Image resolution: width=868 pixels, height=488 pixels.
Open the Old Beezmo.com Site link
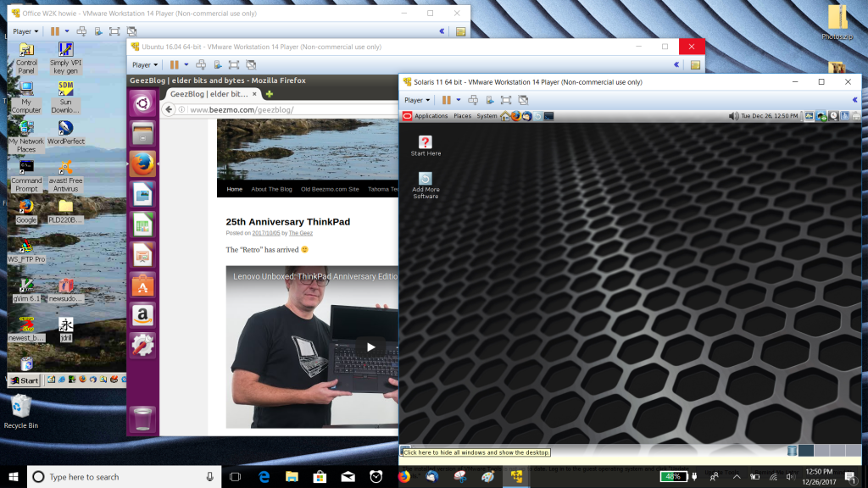[x=330, y=189]
